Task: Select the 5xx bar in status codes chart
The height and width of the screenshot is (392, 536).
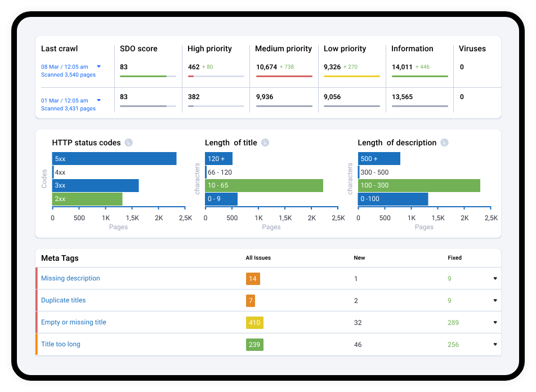Action: 114,159
